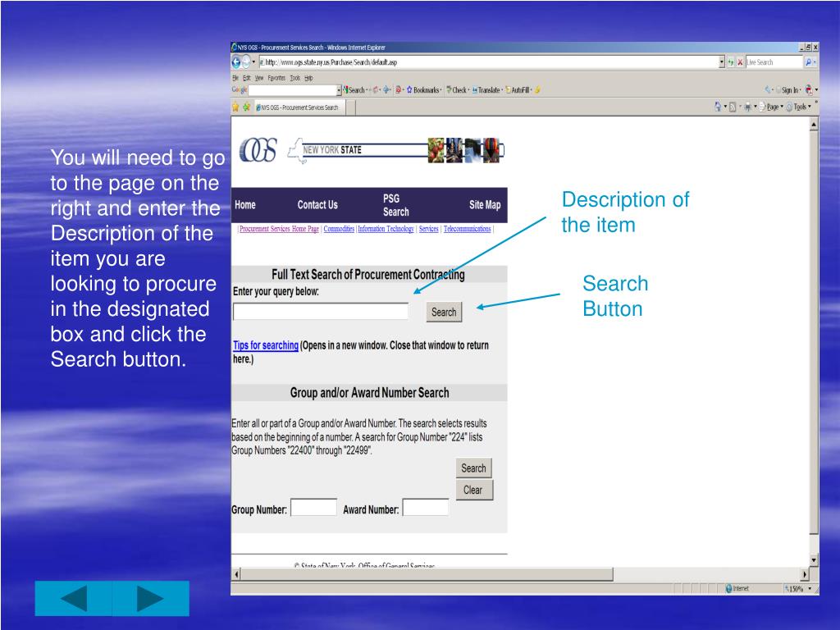
Task: Open the Tips for searching link
Action: pos(266,345)
